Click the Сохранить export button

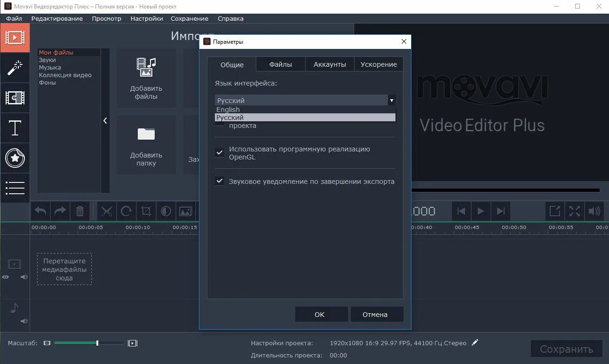(566, 349)
